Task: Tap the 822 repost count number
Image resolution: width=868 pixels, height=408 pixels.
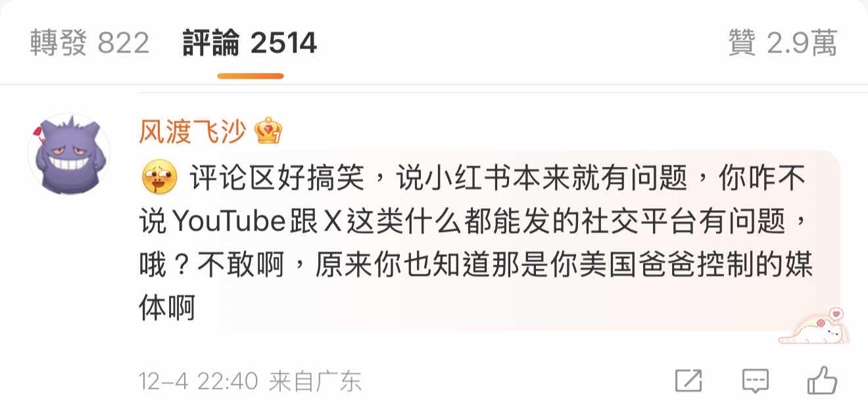Action: (124, 43)
